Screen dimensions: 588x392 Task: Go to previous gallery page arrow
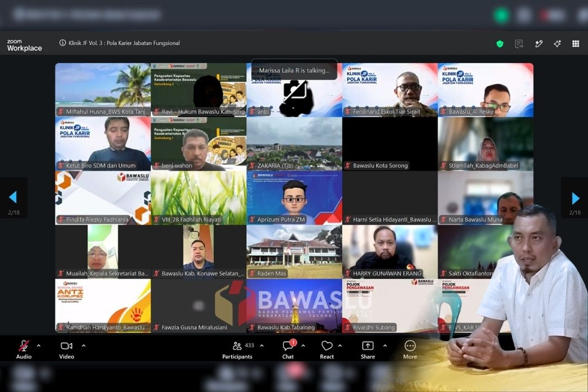coord(14,197)
